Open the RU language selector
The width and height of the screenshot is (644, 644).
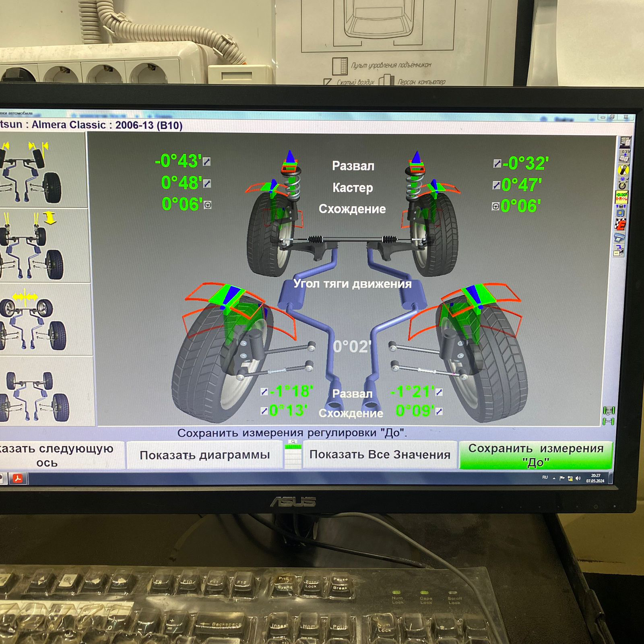pyautogui.click(x=545, y=477)
